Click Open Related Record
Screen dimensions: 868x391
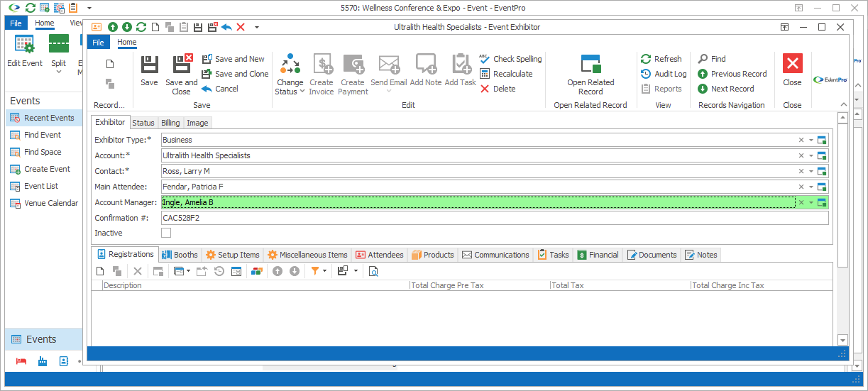click(590, 75)
